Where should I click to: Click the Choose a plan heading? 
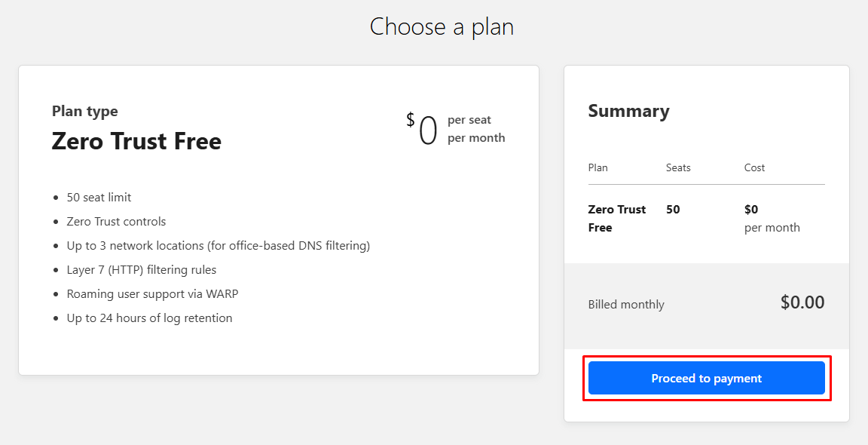(x=442, y=26)
